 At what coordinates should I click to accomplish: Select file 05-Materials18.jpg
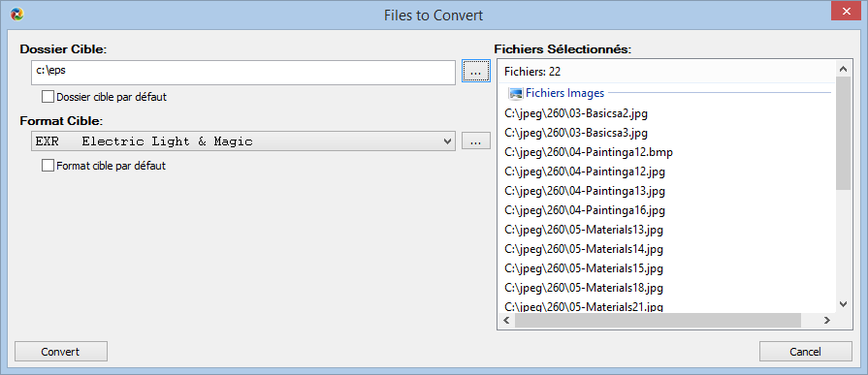tap(584, 288)
